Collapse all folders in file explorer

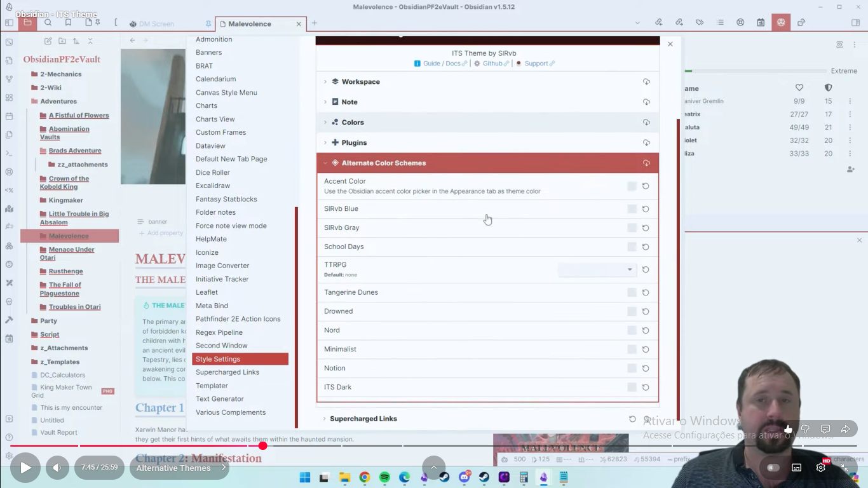click(90, 41)
